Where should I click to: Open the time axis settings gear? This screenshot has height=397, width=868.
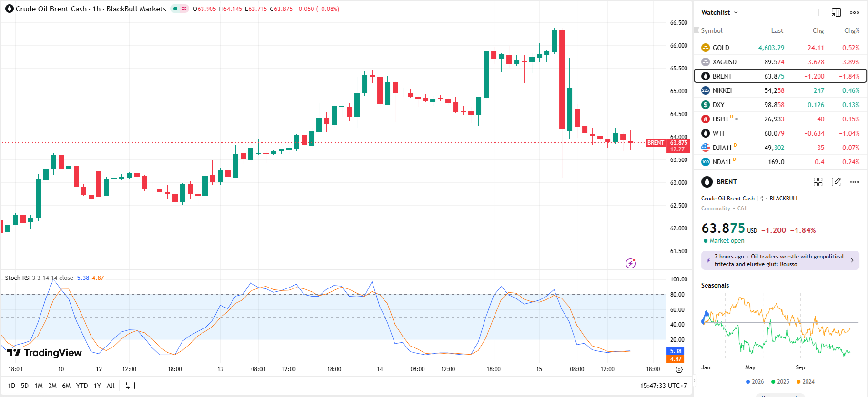679,369
